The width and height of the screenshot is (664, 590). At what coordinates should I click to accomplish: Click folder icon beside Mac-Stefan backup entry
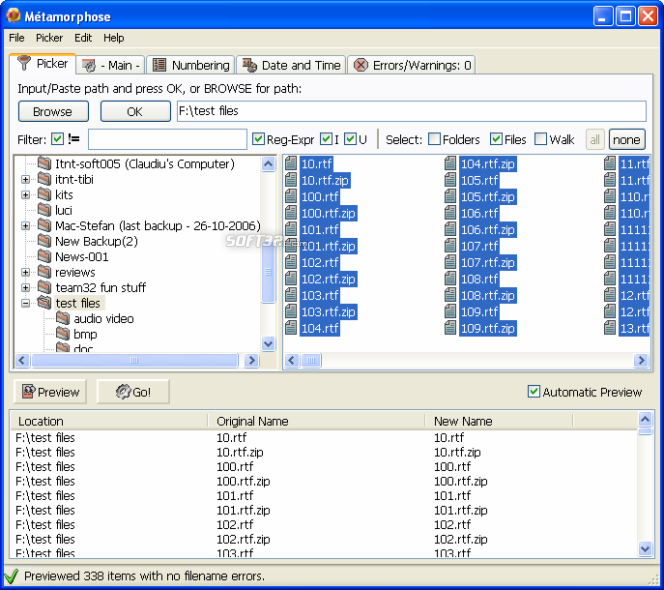44,225
